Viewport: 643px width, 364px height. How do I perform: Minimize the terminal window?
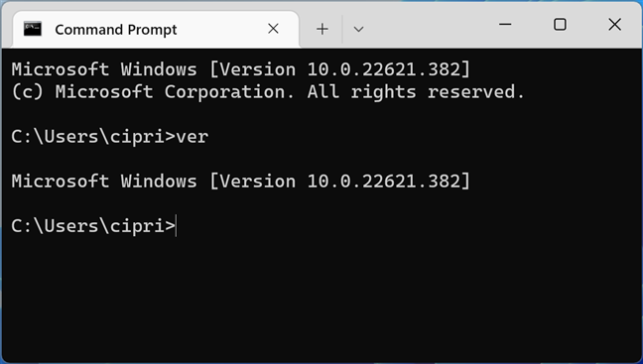coord(505,24)
